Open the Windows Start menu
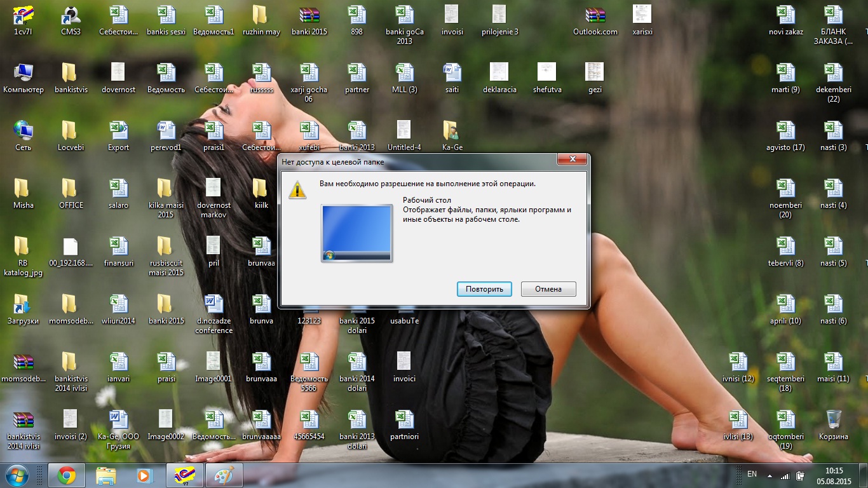868x488 pixels. coord(17,475)
